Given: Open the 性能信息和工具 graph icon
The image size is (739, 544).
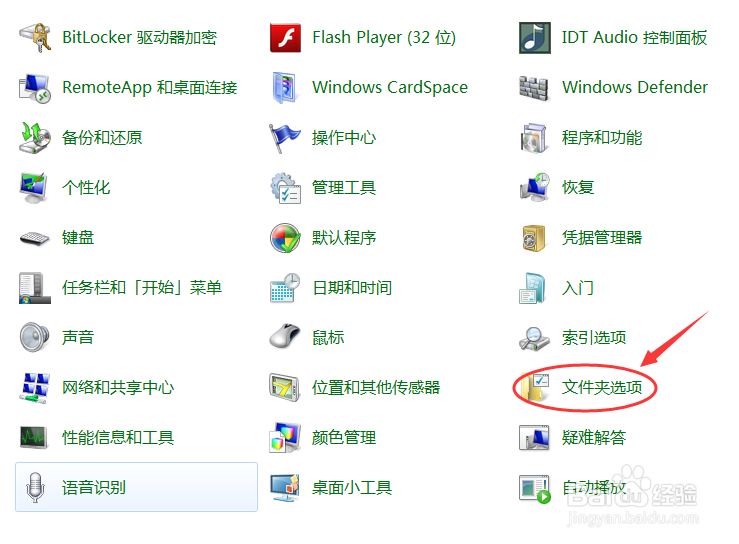Looking at the screenshot, I should (x=34, y=437).
